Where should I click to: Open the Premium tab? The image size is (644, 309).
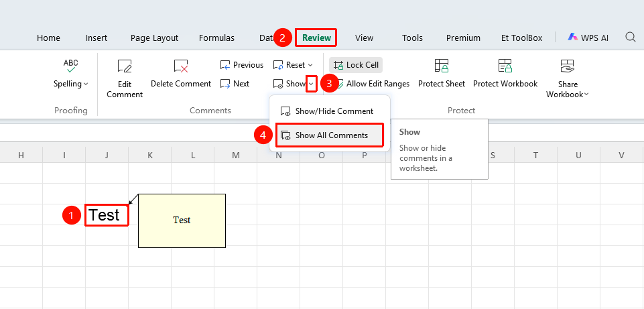coord(463,38)
